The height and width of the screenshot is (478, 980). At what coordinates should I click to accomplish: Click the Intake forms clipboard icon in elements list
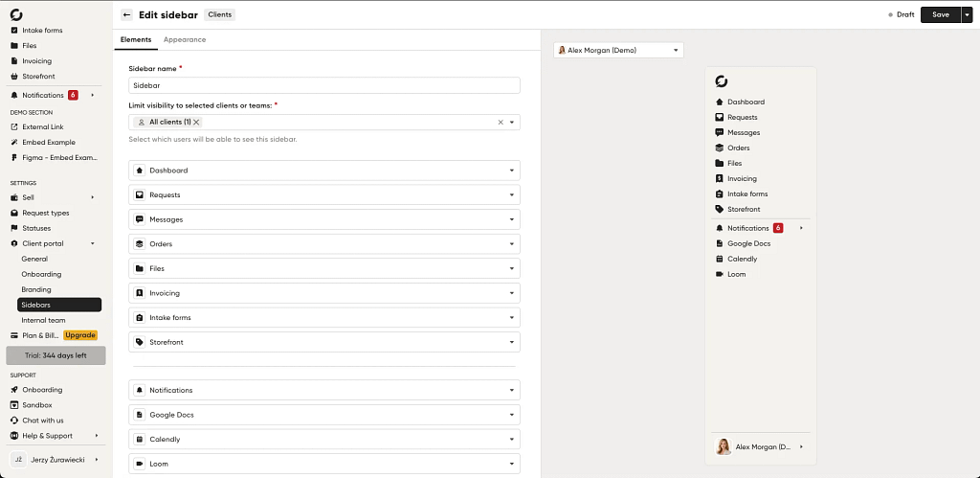(140, 318)
